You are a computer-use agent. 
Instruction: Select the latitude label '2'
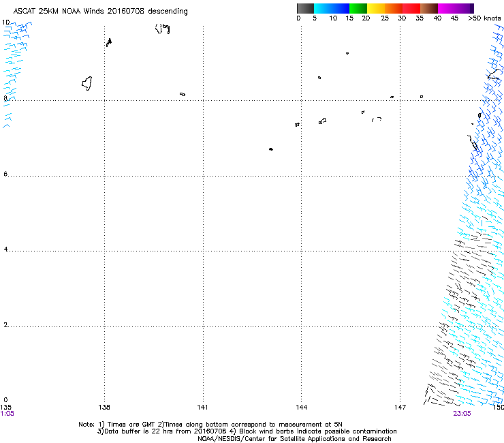coord(5,325)
